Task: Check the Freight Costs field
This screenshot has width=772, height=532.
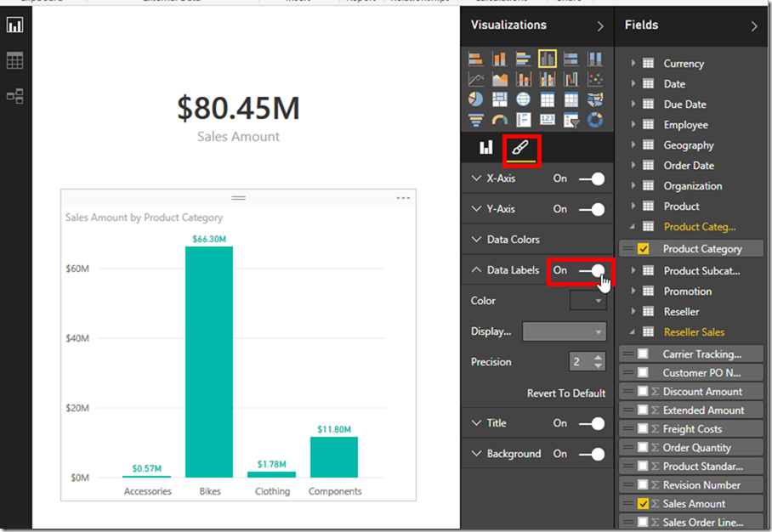Action: [x=643, y=428]
